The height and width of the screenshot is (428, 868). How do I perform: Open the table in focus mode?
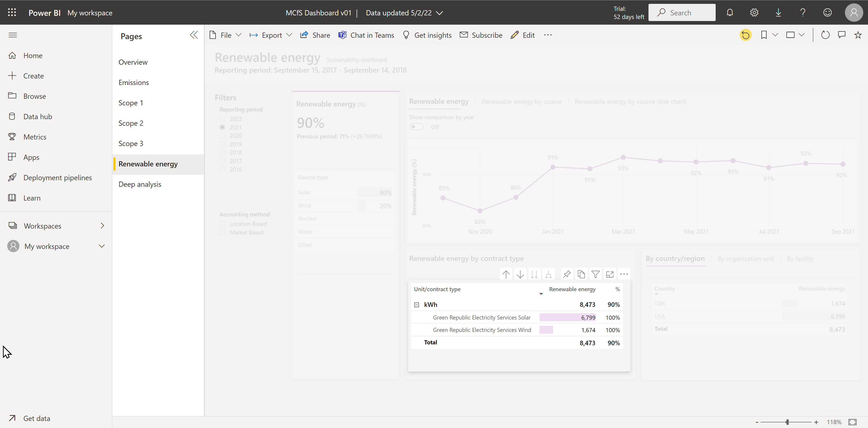pos(610,274)
